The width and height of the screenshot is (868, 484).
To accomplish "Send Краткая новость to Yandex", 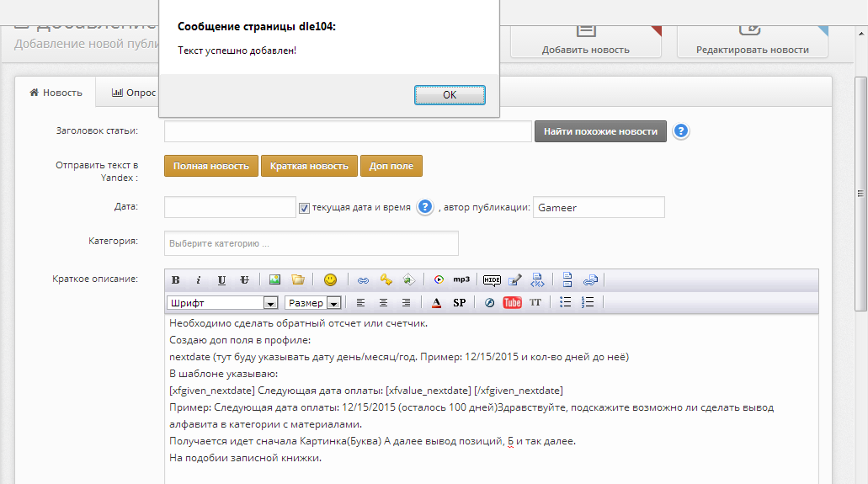I will coord(309,166).
